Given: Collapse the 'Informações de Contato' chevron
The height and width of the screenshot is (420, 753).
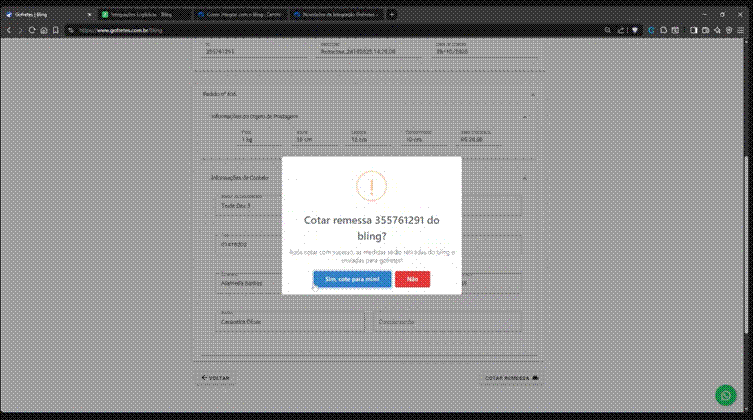Looking at the screenshot, I should tap(525, 178).
